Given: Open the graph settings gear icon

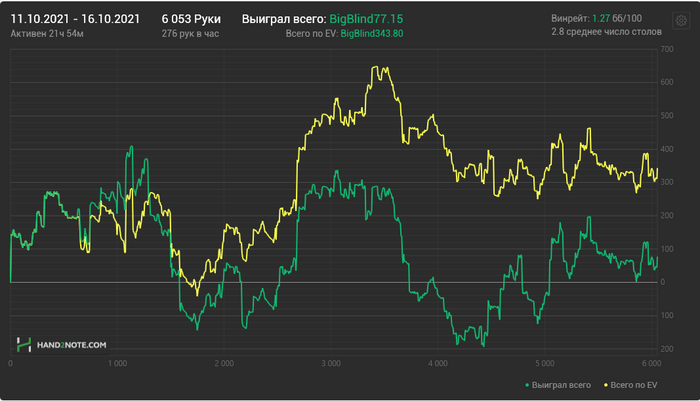Looking at the screenshot, I should click(681, 21).
